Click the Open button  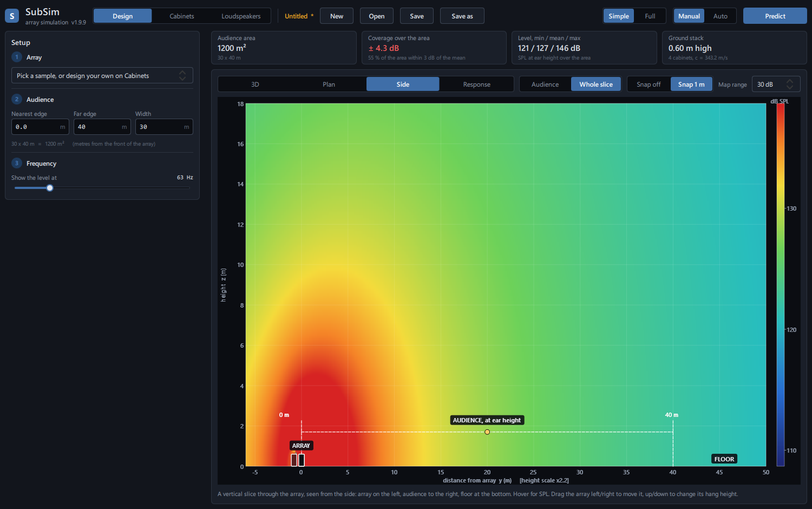(377, 16)
